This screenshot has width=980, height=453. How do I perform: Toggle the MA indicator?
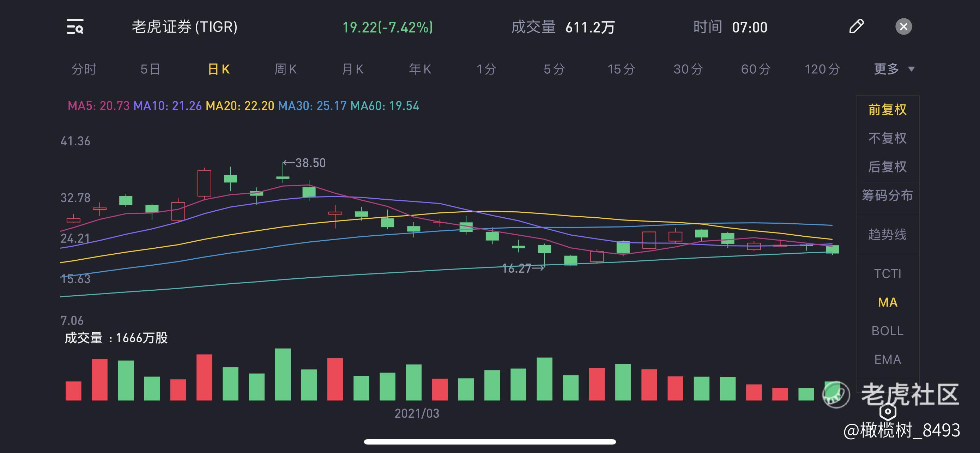pyautogui.click(x=888, y=302)
